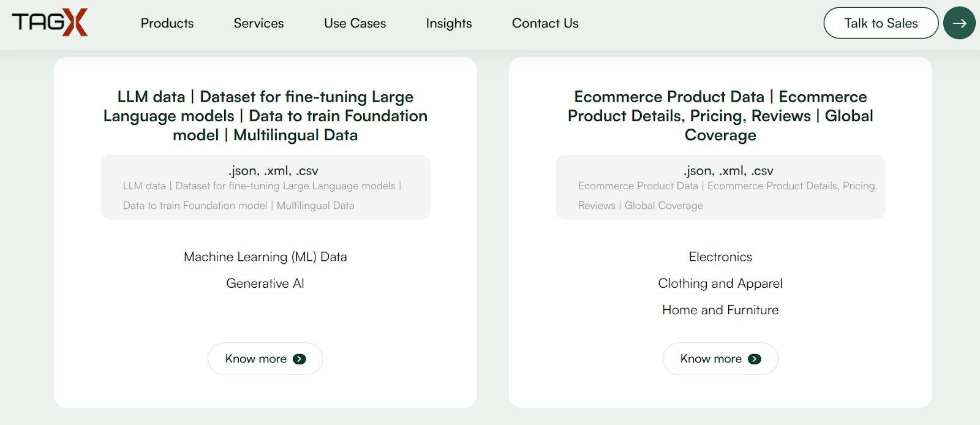Go to the Insights page

448,23
